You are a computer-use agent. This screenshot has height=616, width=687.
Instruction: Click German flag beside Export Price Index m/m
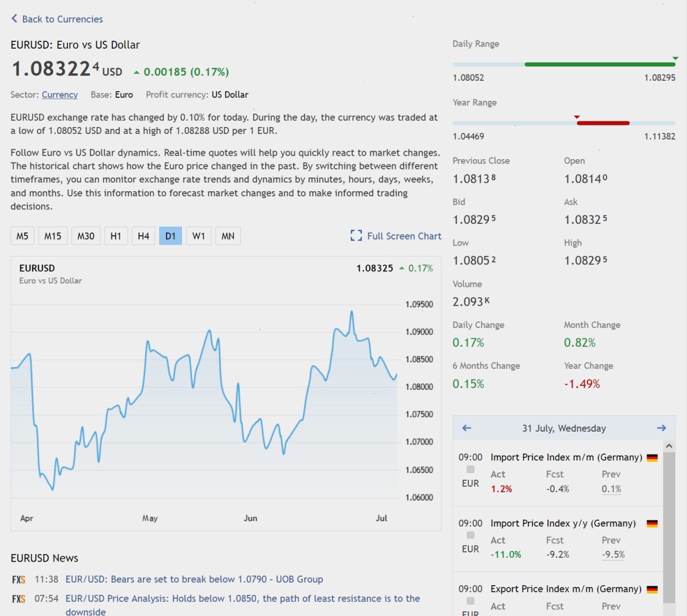(652, 590)
